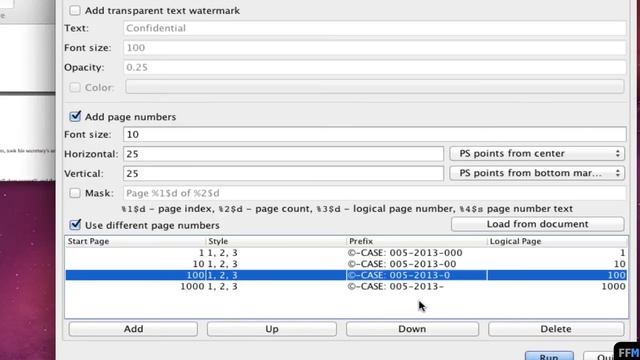
Task: Click the Vertical offset field
Action: [283, 173]
